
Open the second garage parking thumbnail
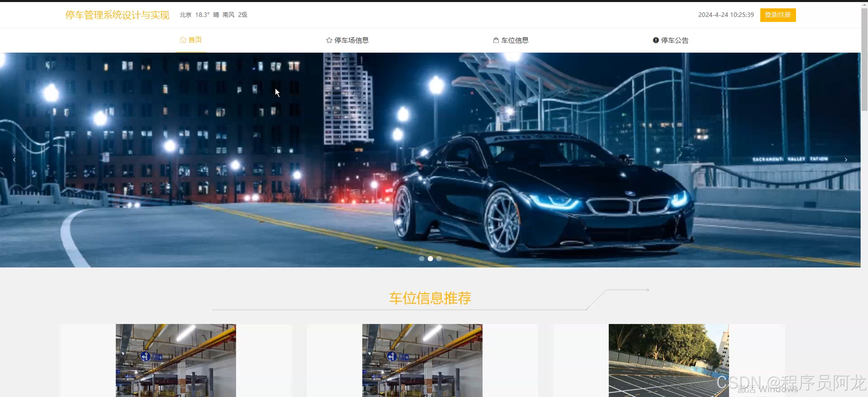(422, 360)
